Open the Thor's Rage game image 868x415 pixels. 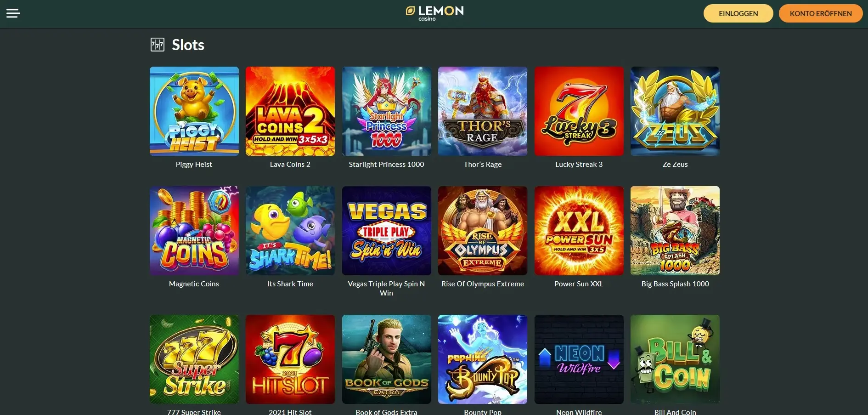click(x=483, y=111)
